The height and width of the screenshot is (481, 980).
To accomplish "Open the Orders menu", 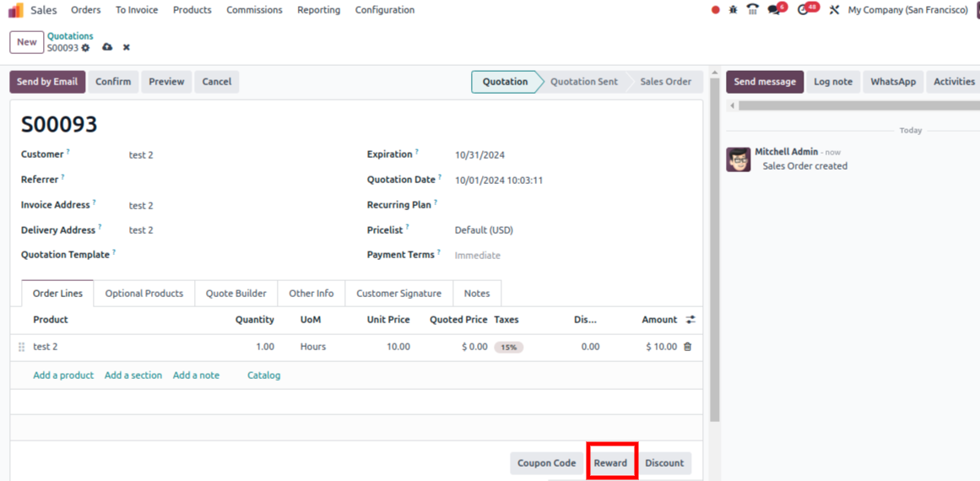I will point(85,10).
